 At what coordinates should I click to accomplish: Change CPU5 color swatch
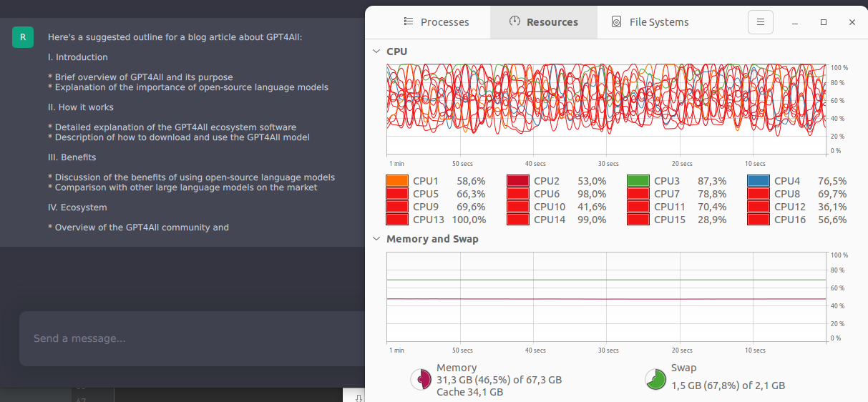click(x=397, y=194)
